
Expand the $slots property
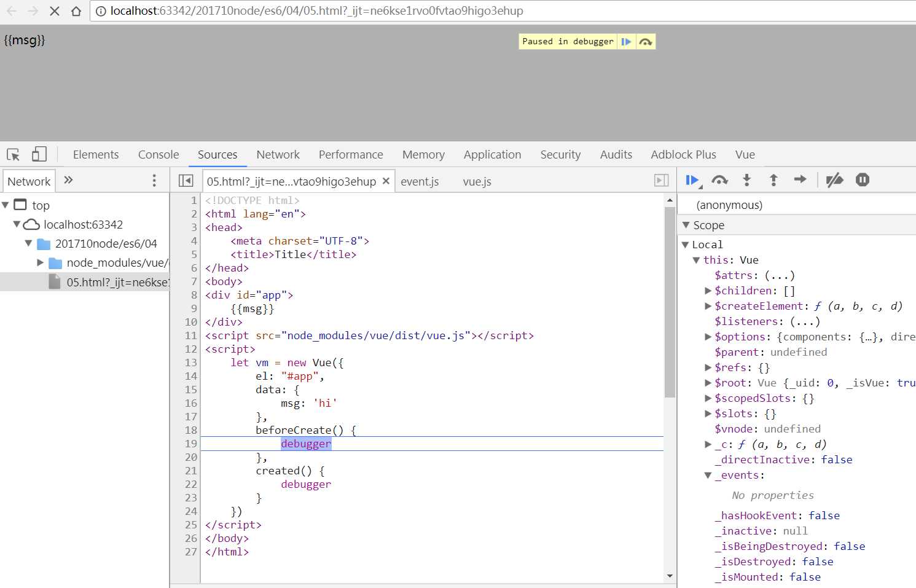(708, 414)
